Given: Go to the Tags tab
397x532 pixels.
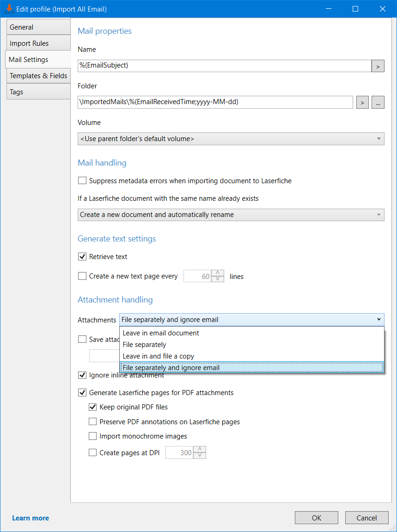Looking at the screenshot, I should 38,92.
